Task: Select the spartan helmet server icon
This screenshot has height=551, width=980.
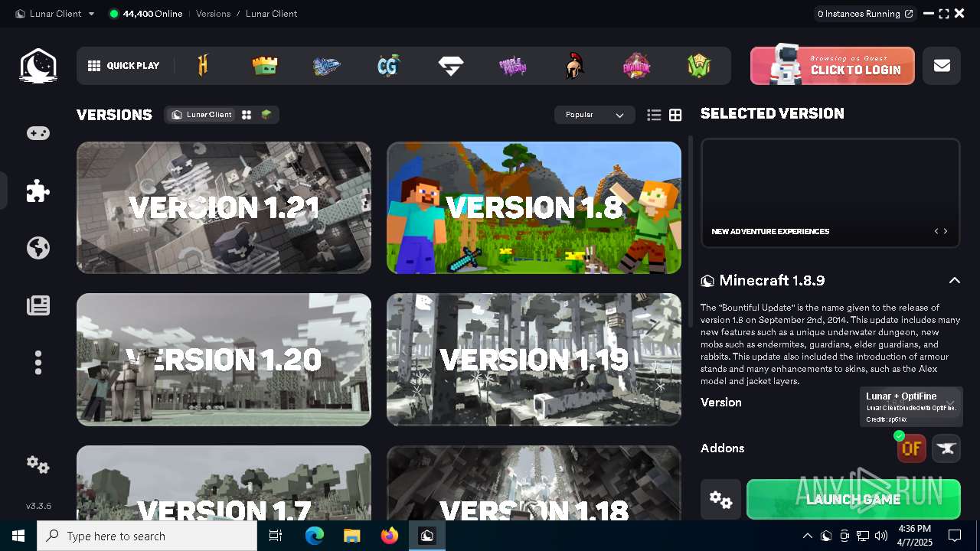Action: click(574, 66)
